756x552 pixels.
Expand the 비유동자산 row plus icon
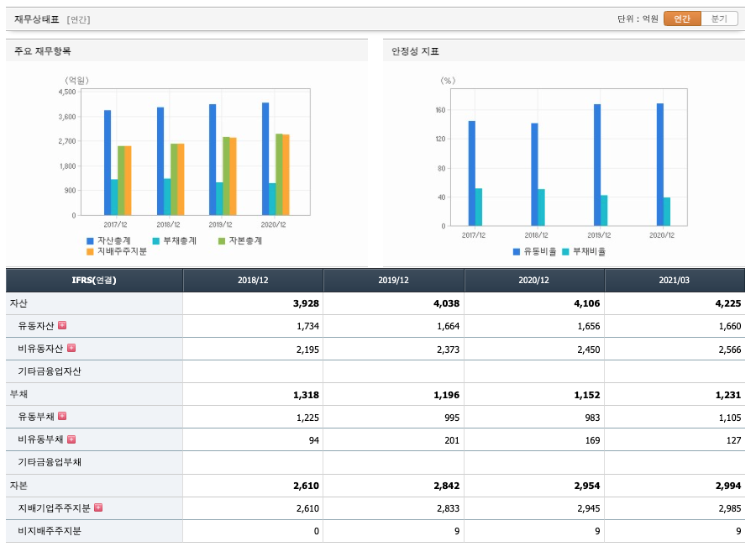coord(71,348)
